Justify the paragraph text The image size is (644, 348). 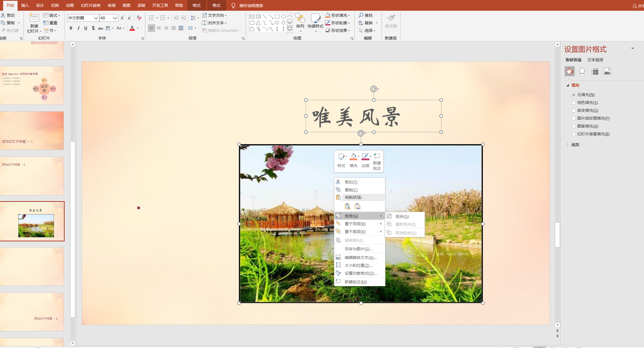coord(174,28)
